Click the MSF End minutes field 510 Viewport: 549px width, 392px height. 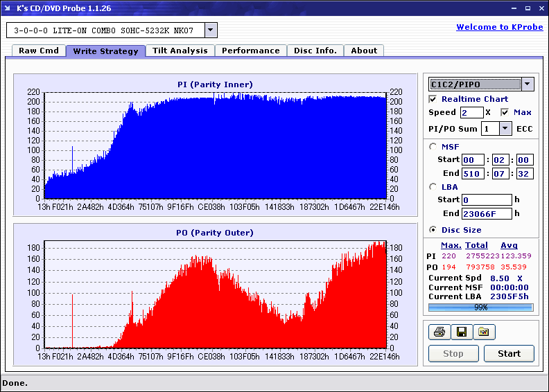[x=473, y=173]
